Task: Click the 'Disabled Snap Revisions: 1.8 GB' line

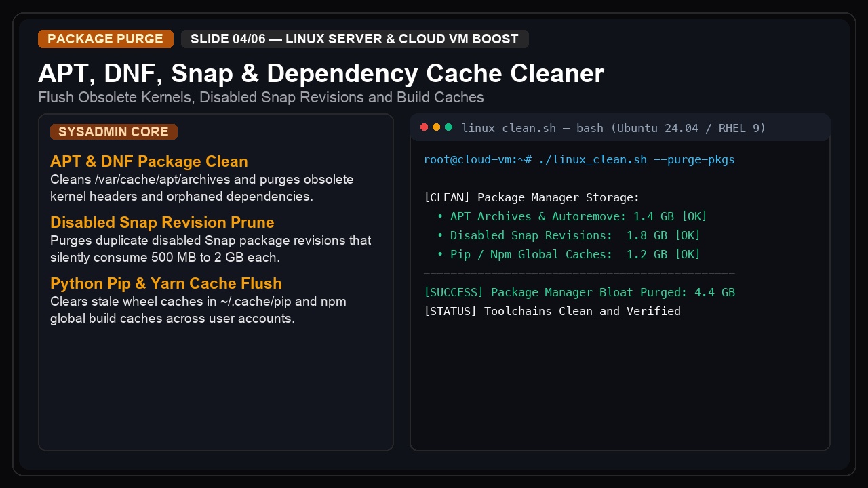Action: point(569,236)
